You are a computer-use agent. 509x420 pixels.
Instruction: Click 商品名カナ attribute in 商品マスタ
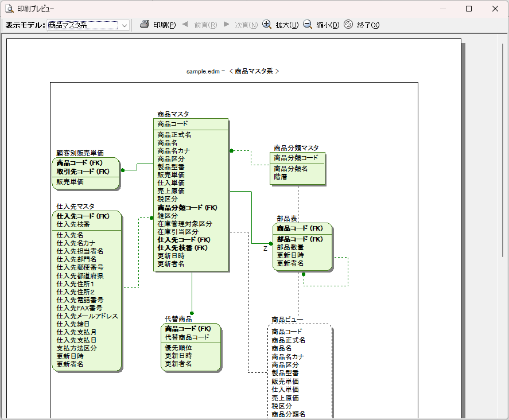173,151
